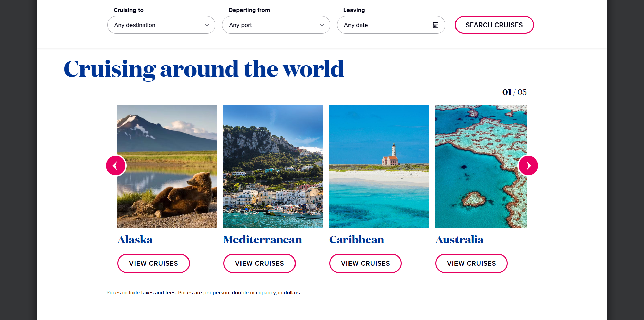This screenshot has height=320, width=644.
Task: View cruises for Australia
Action: (x=471, y=263)
